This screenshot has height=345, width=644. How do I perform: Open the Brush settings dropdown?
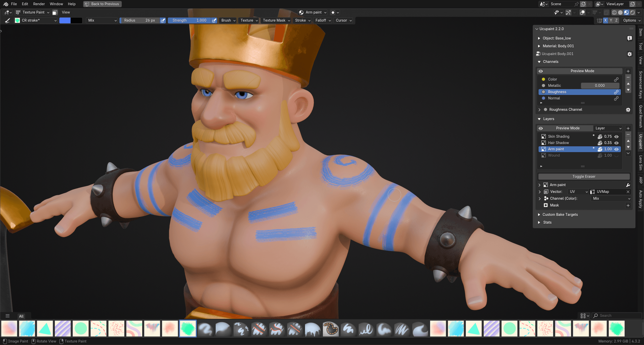coord(228,20)
